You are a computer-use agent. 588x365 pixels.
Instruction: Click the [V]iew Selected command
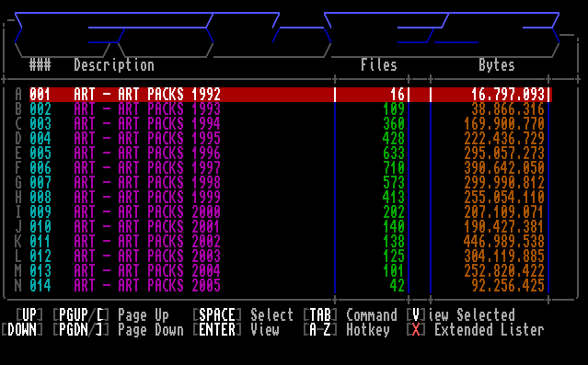pyautogui.click(x=460, y=314)
